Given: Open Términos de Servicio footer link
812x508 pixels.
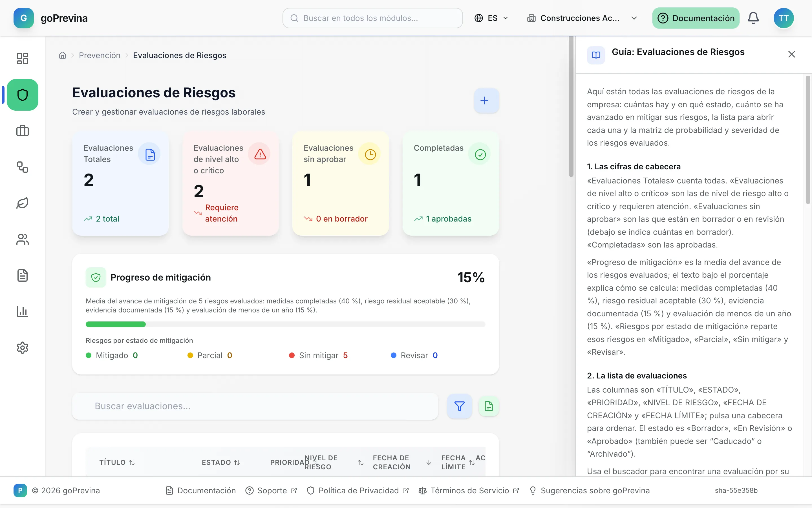Looking at the screenshot, I should pos(469,491).
